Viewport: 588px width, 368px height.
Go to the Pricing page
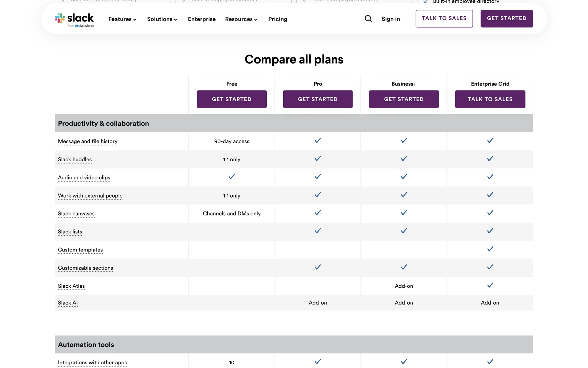pyautogui.click(x=277, y=19)
